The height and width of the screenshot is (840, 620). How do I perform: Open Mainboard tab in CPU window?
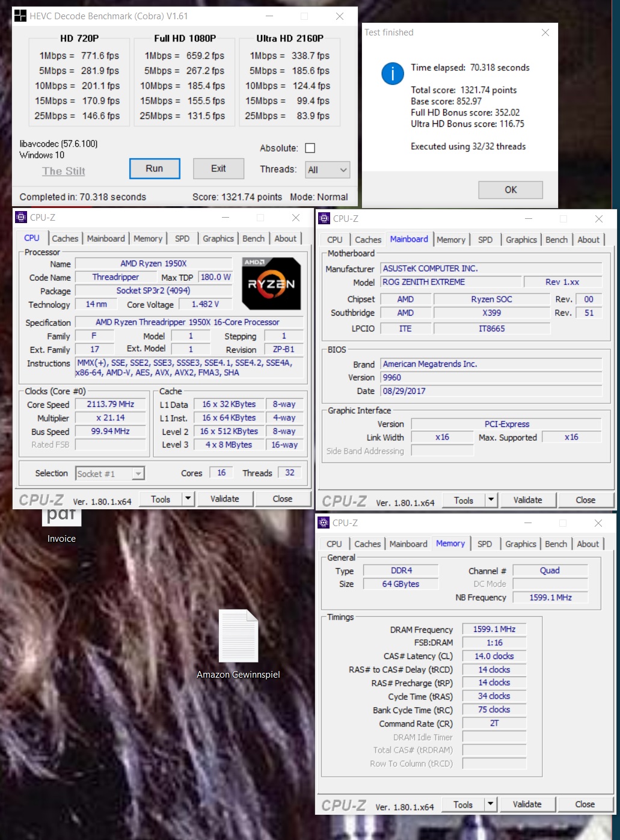pyautogui.click(x=106, y=239)
